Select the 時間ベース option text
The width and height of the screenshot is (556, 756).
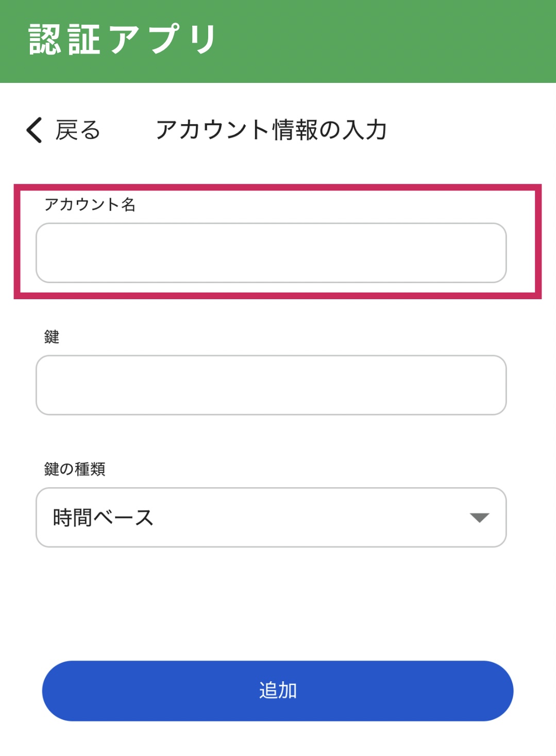[x=103, y=517]
